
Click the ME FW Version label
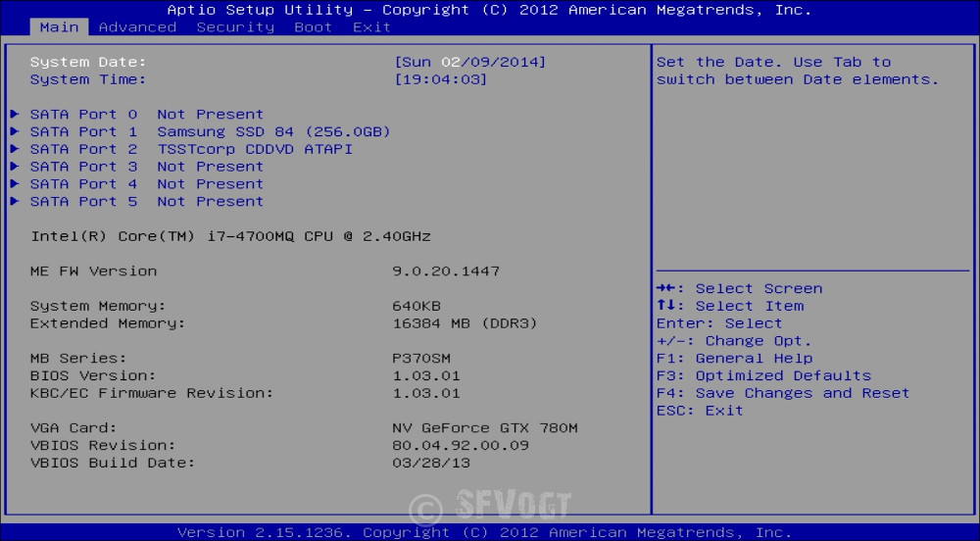94,271
